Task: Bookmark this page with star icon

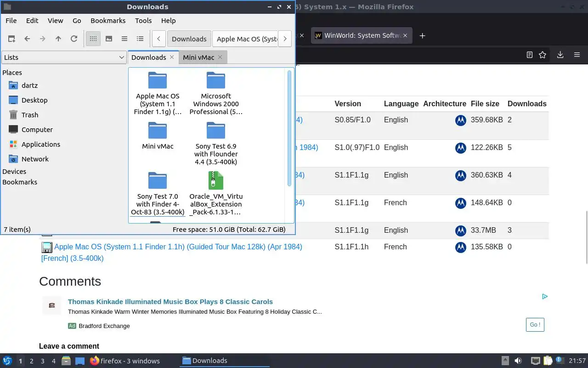Action: tap(543, 55)
